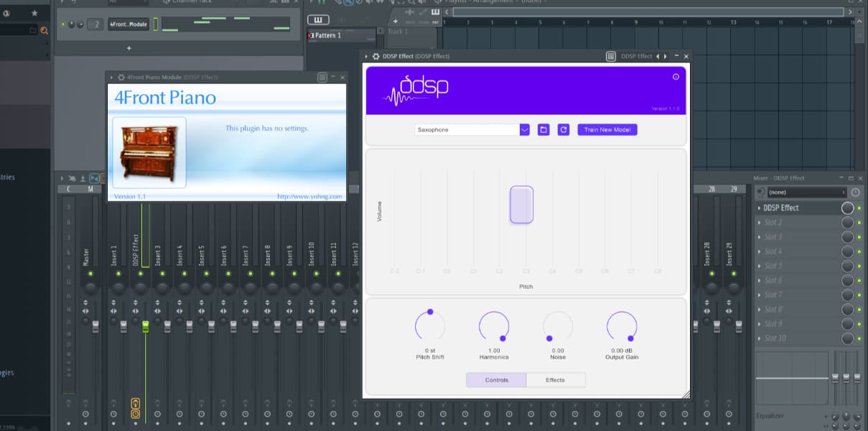
Task: Expand the Slot 3 arrow in the mixer
Action: (759, 237)
